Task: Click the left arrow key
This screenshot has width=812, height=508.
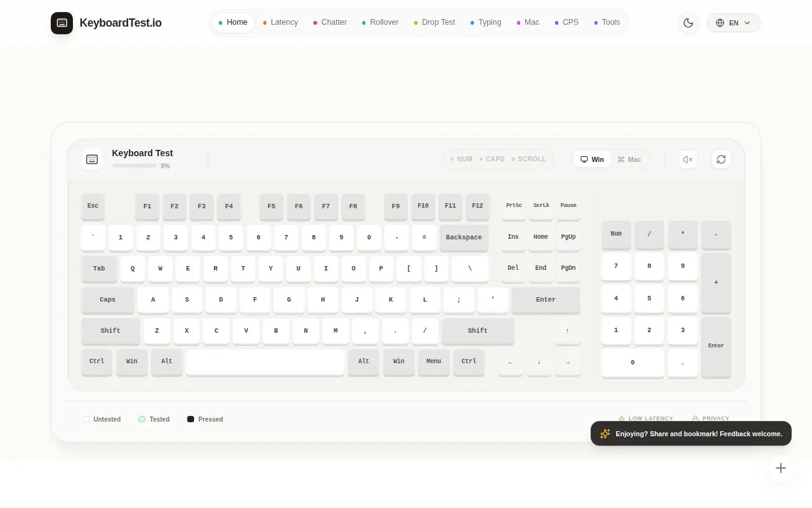Action: (511, 362)
